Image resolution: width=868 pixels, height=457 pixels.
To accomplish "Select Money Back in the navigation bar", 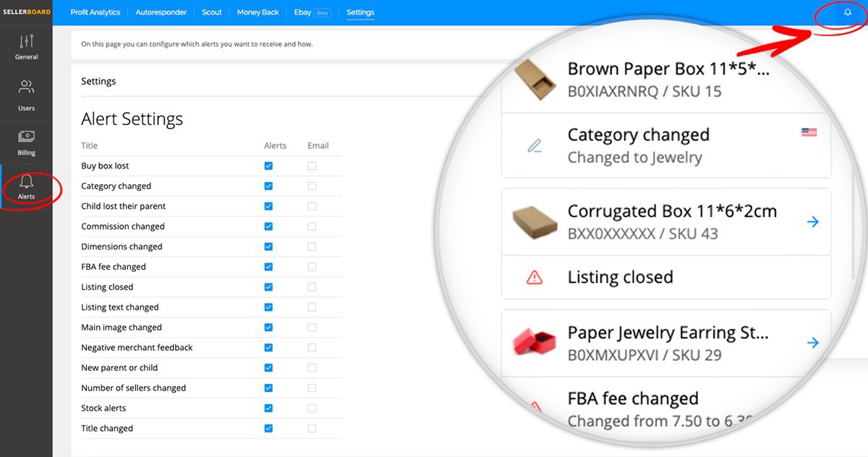I will [258, 12].
